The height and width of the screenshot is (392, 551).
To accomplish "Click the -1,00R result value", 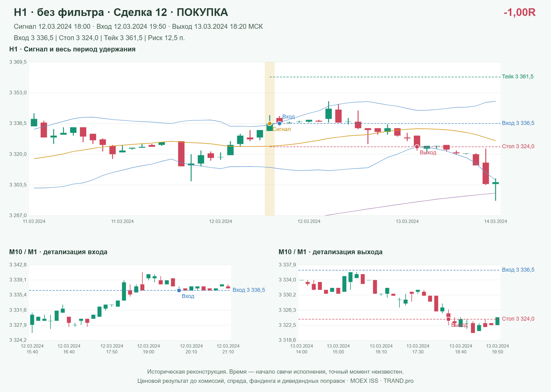I will coord(519,12).
